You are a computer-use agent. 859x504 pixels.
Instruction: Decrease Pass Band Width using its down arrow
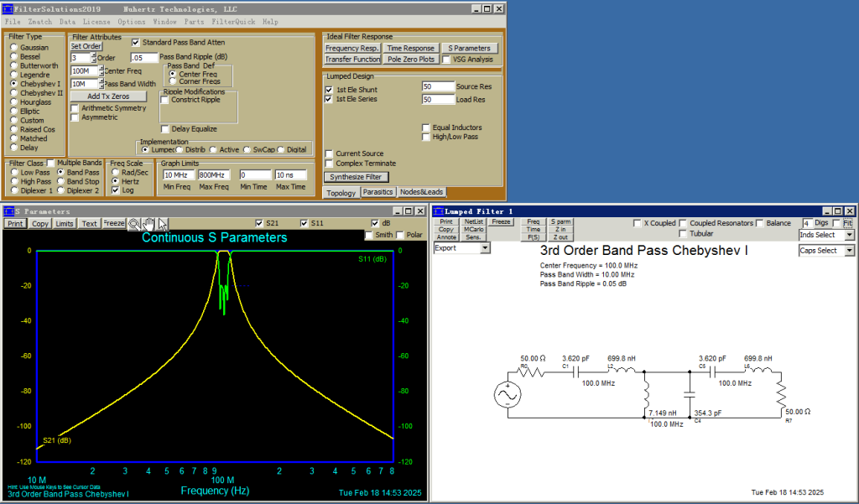101,86
